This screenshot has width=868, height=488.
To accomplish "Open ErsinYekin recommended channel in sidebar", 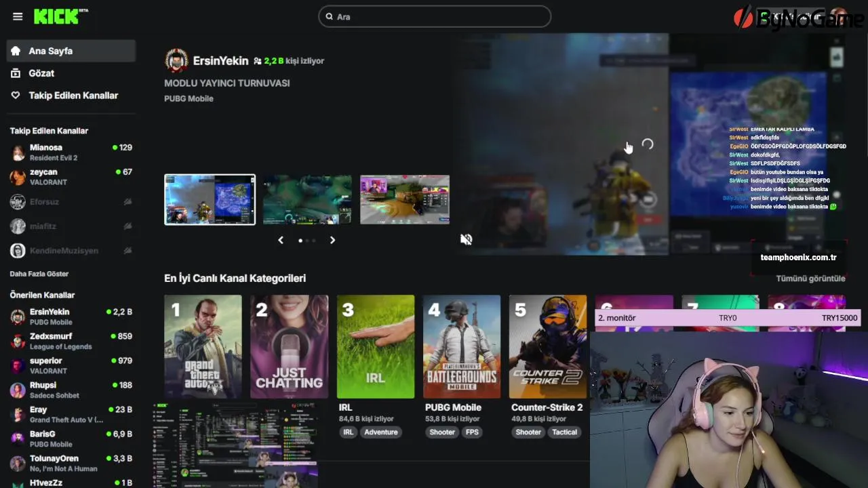I will (x=71, y=317).
